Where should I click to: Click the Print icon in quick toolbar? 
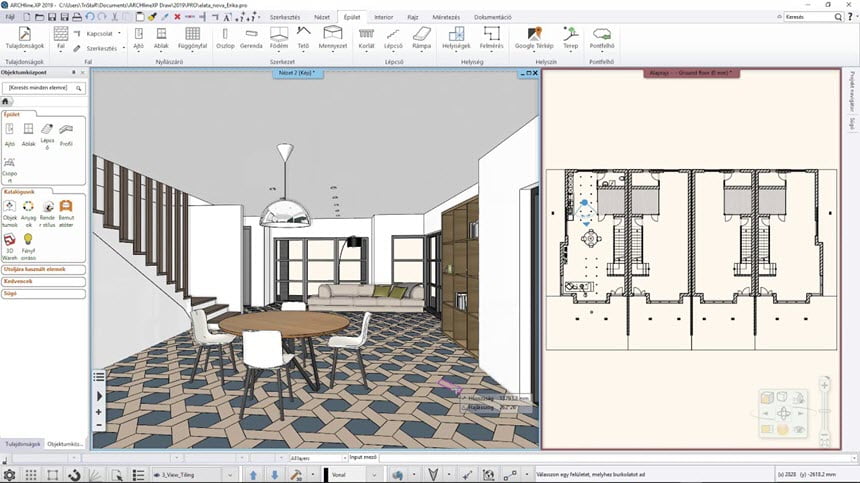pyautogui.click(x=77, y=17)
